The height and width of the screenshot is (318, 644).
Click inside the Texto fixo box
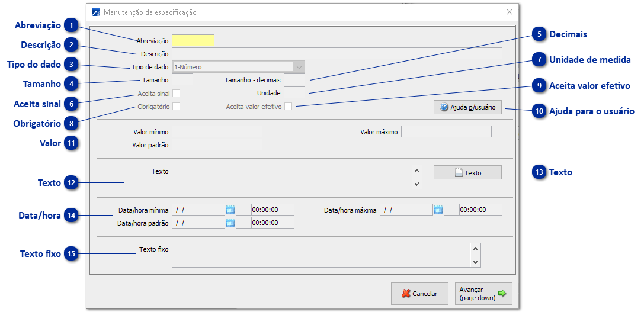321,255
